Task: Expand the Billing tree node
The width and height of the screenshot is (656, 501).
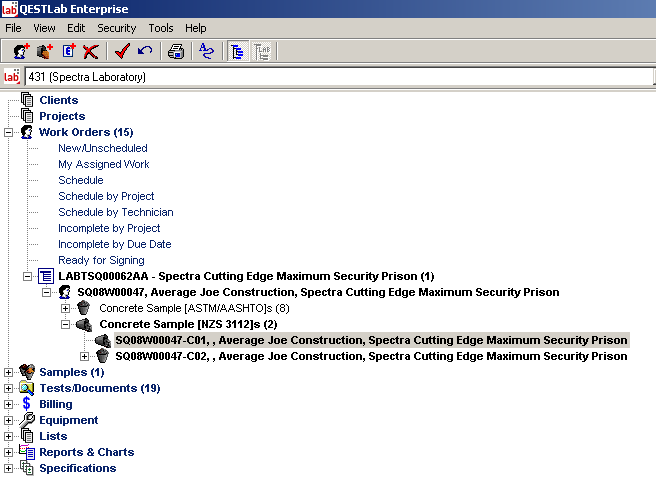Action: 10,404
